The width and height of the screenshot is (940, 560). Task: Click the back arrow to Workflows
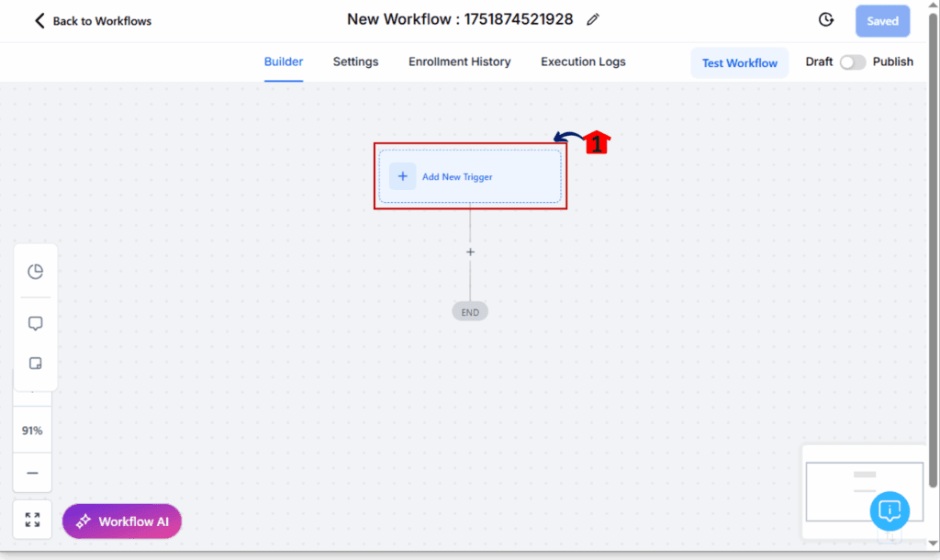coord(39,21)
